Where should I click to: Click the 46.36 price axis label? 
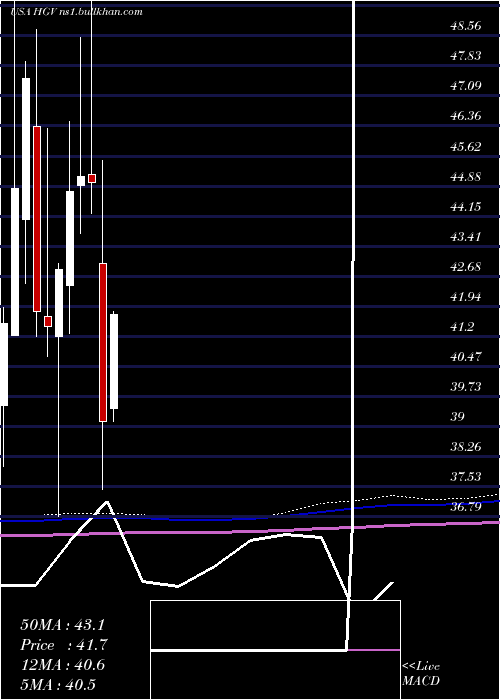point(466,116)
